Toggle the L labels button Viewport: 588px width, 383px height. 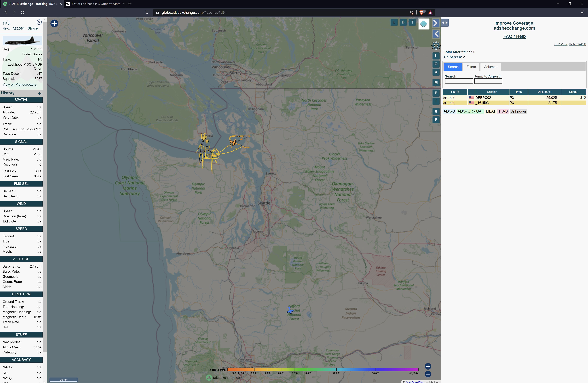436,56
